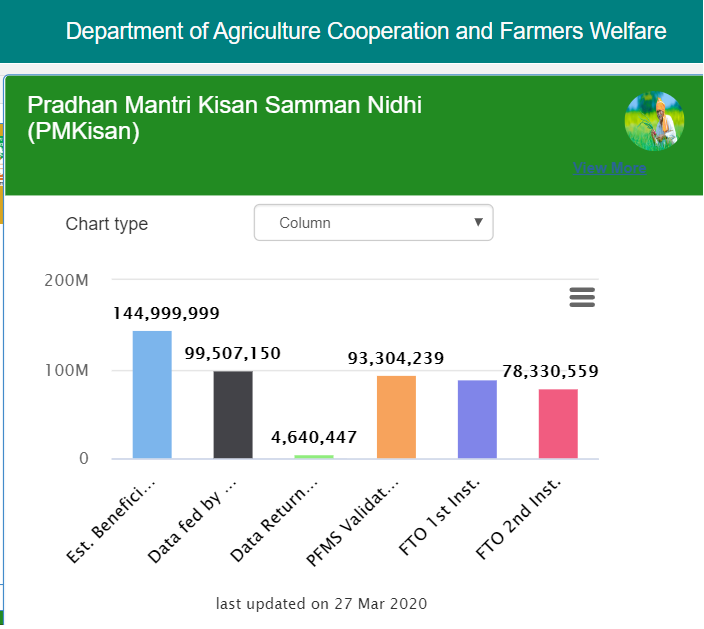This screenshot has width=704, height=629.
Task: Click the Chart type label
Action: click(107, 224)
